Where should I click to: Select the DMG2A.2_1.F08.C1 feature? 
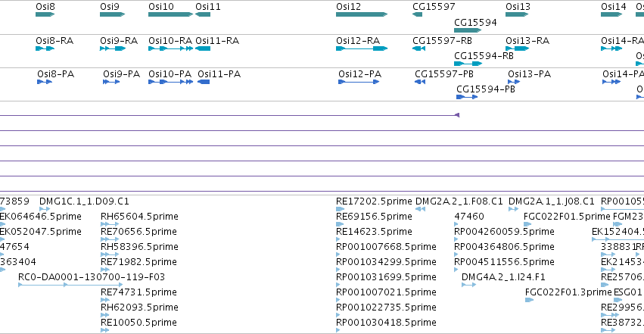(x=420, y=209)
